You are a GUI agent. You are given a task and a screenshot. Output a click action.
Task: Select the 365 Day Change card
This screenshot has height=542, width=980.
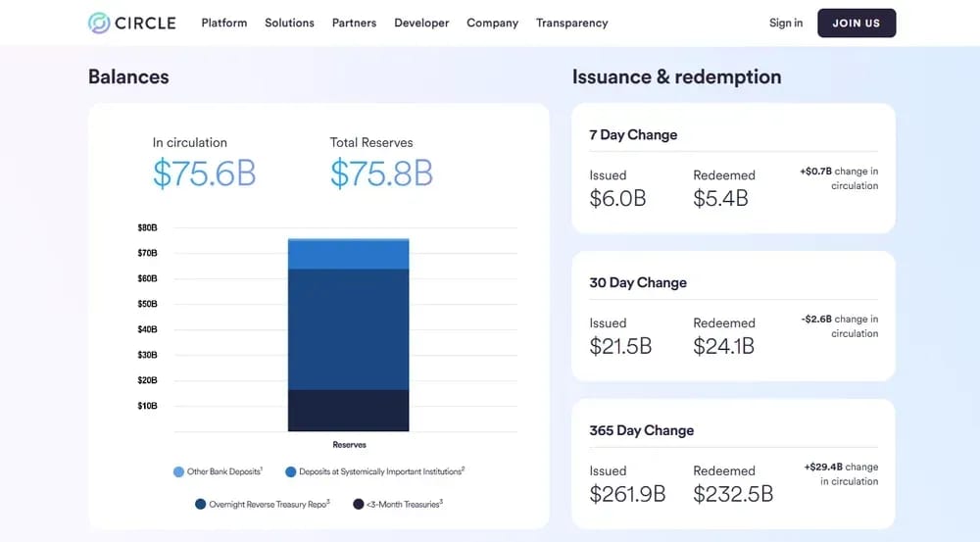coord(733,464)
